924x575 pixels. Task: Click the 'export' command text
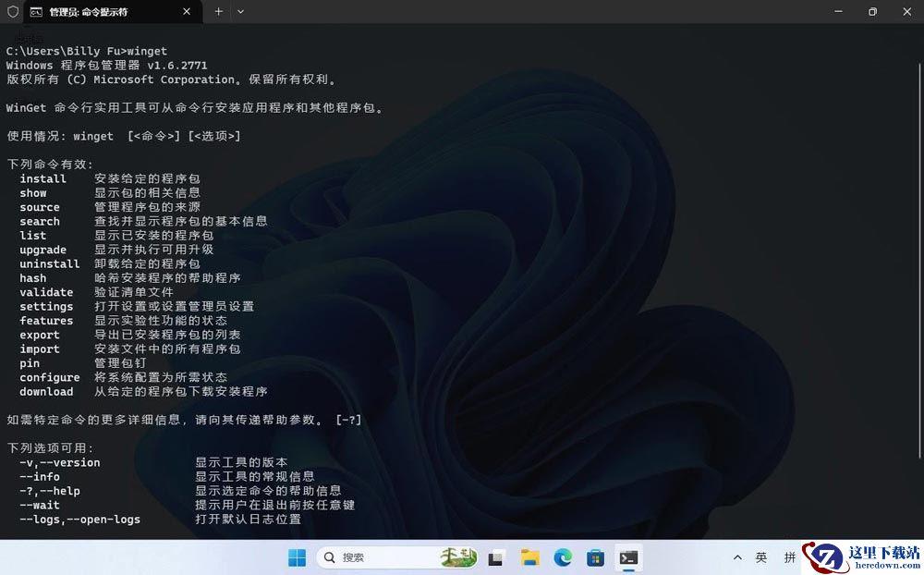(40, 335)
